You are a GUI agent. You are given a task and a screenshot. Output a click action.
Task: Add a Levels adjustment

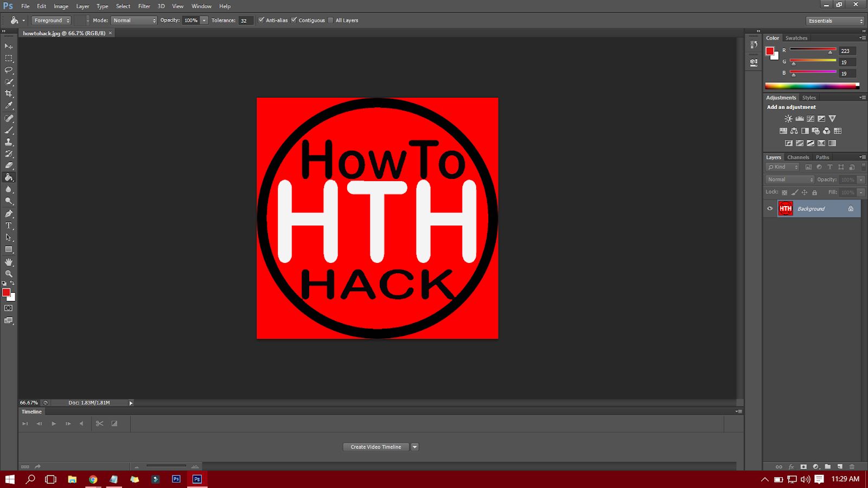(800, 119)
